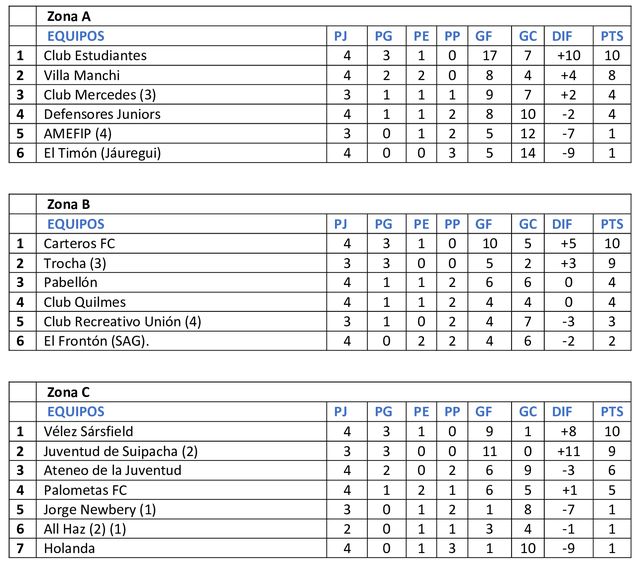Click PTS column header in Zona B table
Image resolution: width=640 pixels, height=562 pixels.
click(612, 224)
